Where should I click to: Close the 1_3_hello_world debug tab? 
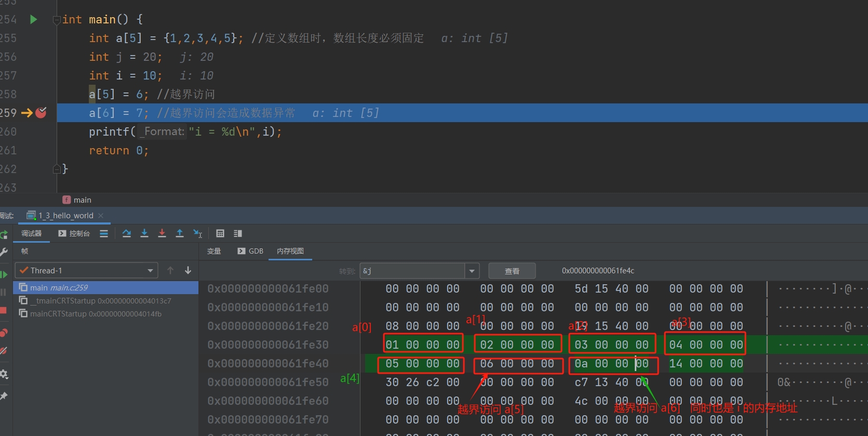[x=101, y=216]
